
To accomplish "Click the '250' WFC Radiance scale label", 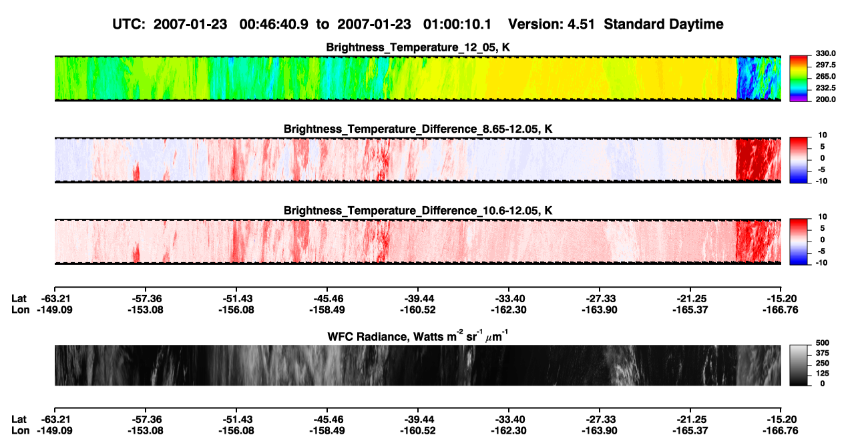I will pos(822,363).
